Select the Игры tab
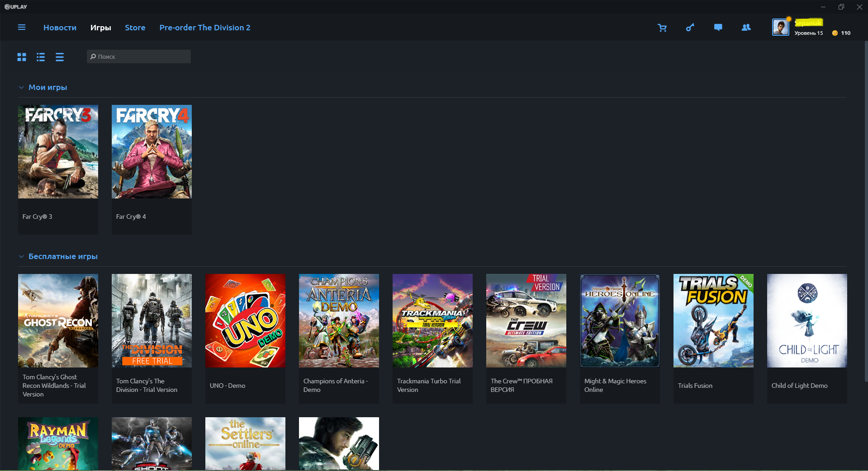Image resolution: width=868 pixels, height=471 pixels. point(100,28)
